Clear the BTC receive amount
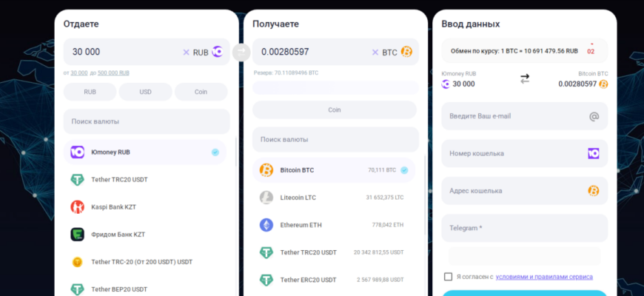644x296 pixels. tap(375, 52)
